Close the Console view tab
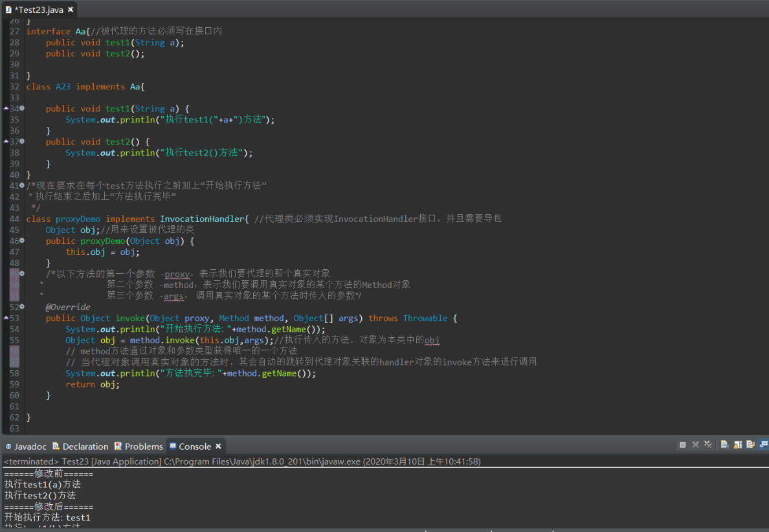This screenshot has height=532, width=769. pos(218,447)
